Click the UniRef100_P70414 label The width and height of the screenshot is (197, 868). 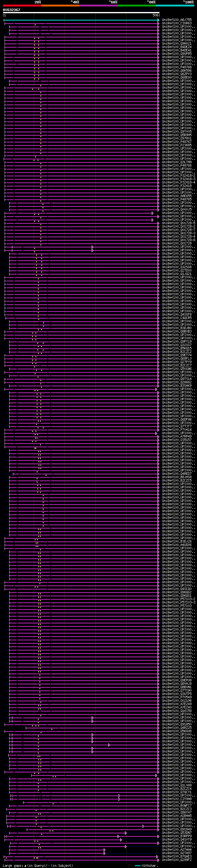click(x=177, y=430)
